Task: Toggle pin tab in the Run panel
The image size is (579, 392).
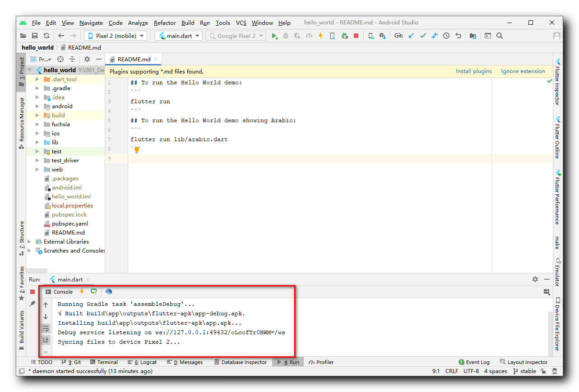Action: [x=32, y=304]
